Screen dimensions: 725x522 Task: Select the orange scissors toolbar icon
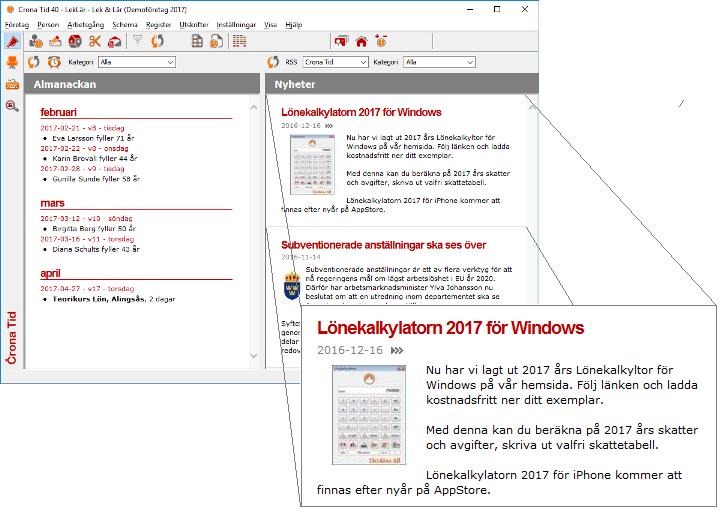(95, 42)
